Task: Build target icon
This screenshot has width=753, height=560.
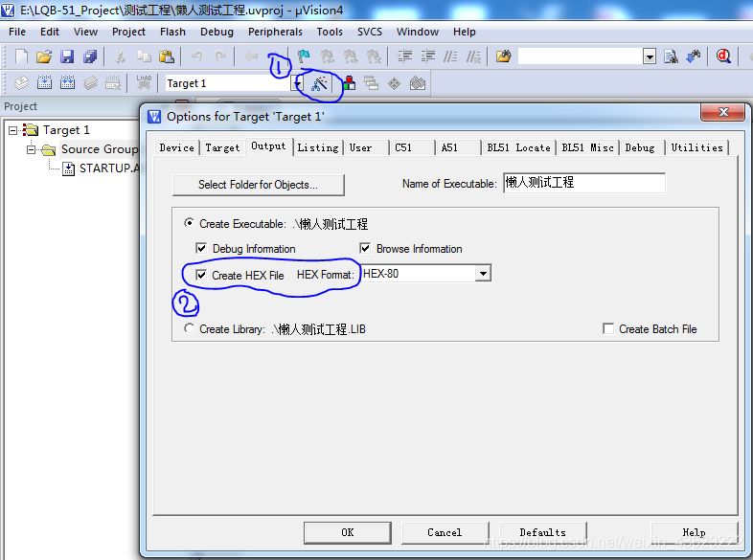Action: pyautogui.click(x=44, y=83)
